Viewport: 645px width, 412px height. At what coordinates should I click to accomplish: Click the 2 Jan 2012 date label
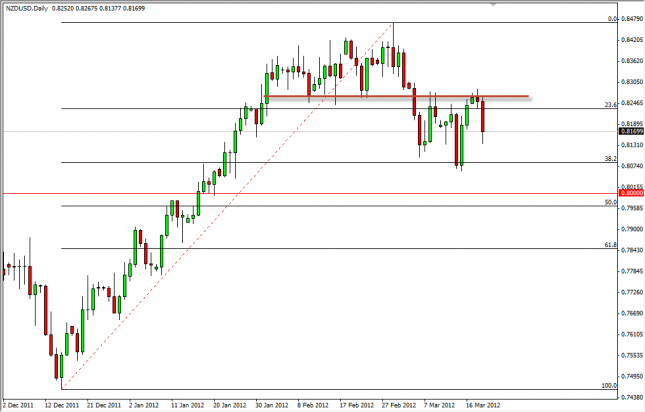(x=144, y=405)
